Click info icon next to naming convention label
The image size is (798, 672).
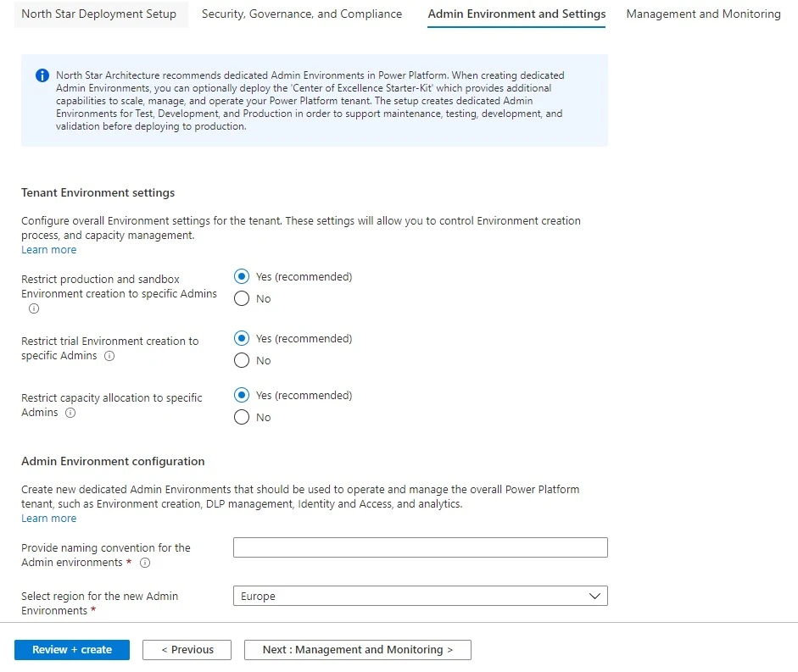[145, 563]
